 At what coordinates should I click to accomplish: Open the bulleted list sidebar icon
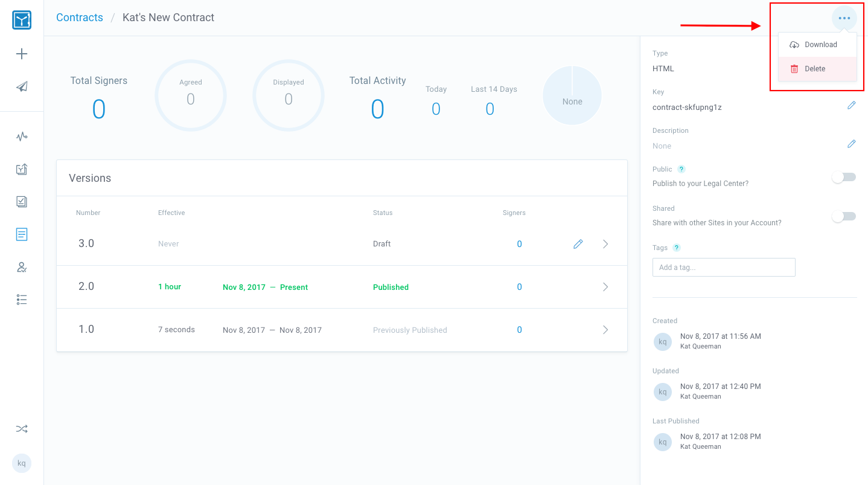click(22, 300)
